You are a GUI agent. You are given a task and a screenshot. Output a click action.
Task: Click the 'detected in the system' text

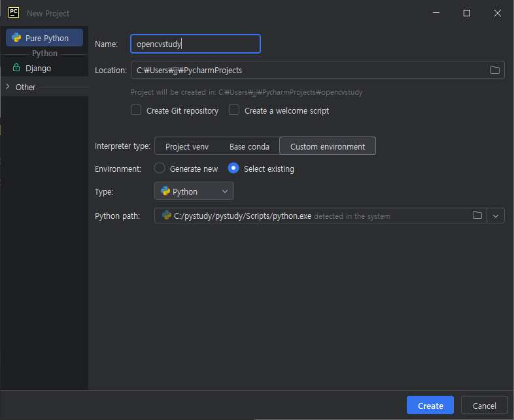pyautogui.click(x=352, y=216)
